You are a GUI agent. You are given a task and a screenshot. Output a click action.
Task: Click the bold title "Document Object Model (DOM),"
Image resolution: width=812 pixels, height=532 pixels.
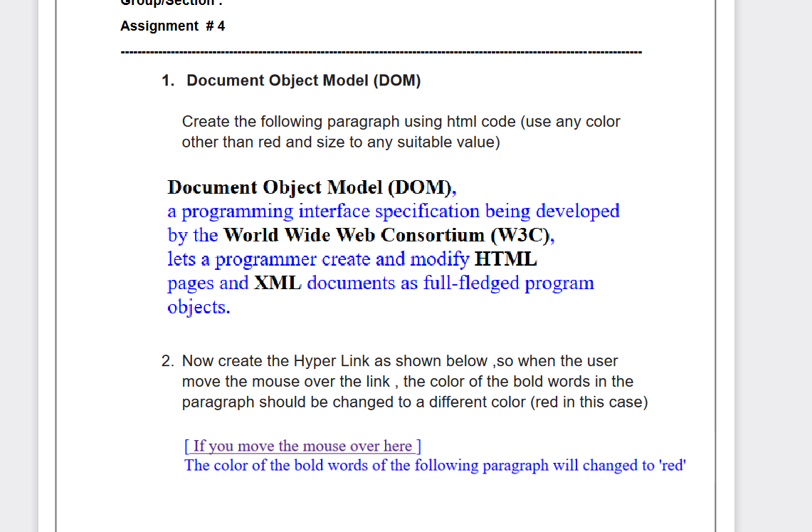coord(311,187)
